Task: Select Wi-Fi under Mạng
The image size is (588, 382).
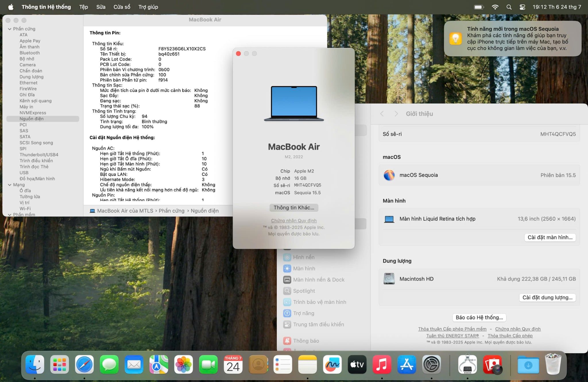Action: tap(25, 209)
